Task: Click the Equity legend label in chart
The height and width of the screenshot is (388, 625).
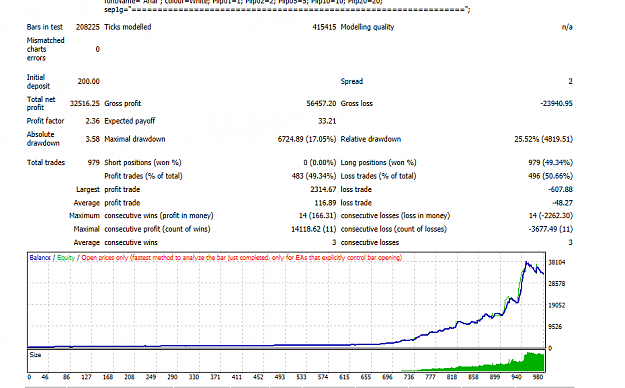Action: pyautogui.click(x=66, y=258)
